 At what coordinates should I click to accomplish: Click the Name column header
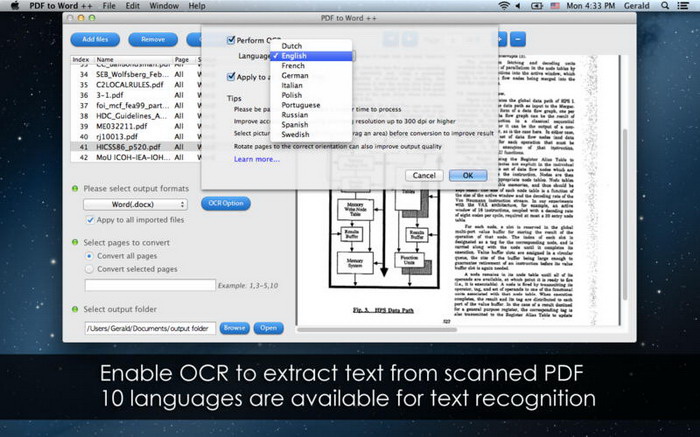click(x=133, y=59)
